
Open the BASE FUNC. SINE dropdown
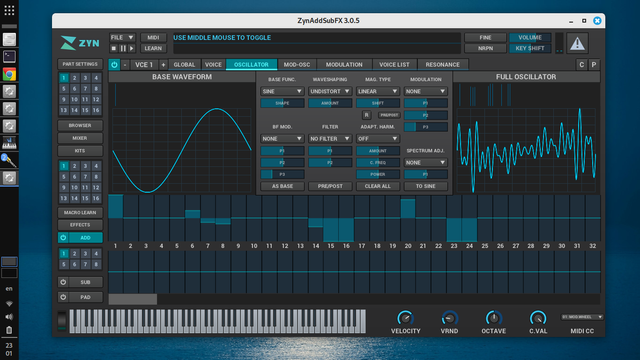coord(282,91)
